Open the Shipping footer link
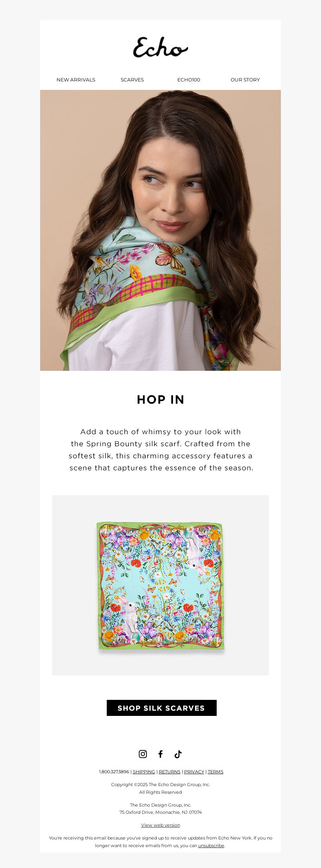 [x=144, y=772]
